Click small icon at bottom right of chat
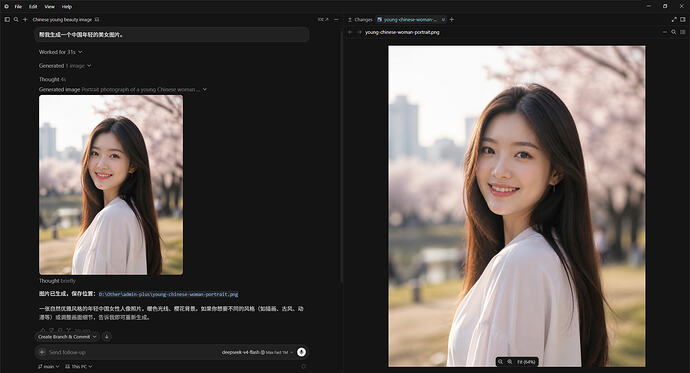The width and height of the screenshot is (690, 373). (x=303, y=366)
